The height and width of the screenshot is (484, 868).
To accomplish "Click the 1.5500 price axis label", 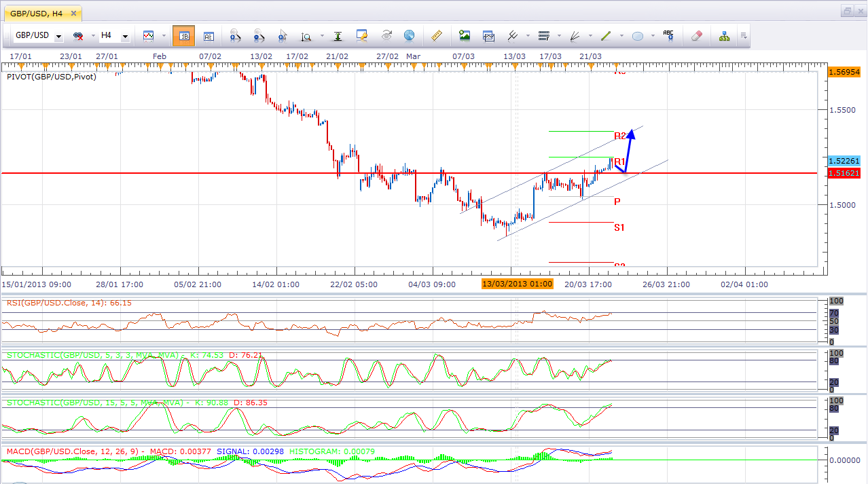I will pyautogui.click(x=842, y=109).
